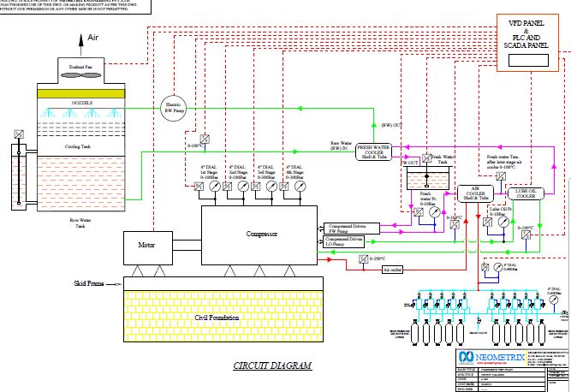Click the Air outlet box
Image resolution: width=571 pixels, height=392 pixels.
click(x=393, y=270)
